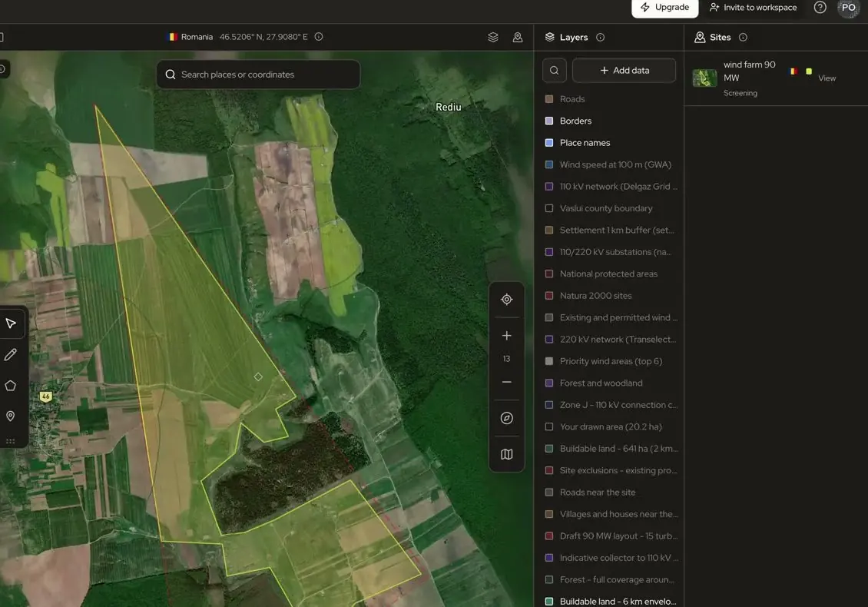Toggle layers panel from map header
Viewport: 868px width, 607px height.
493,37
